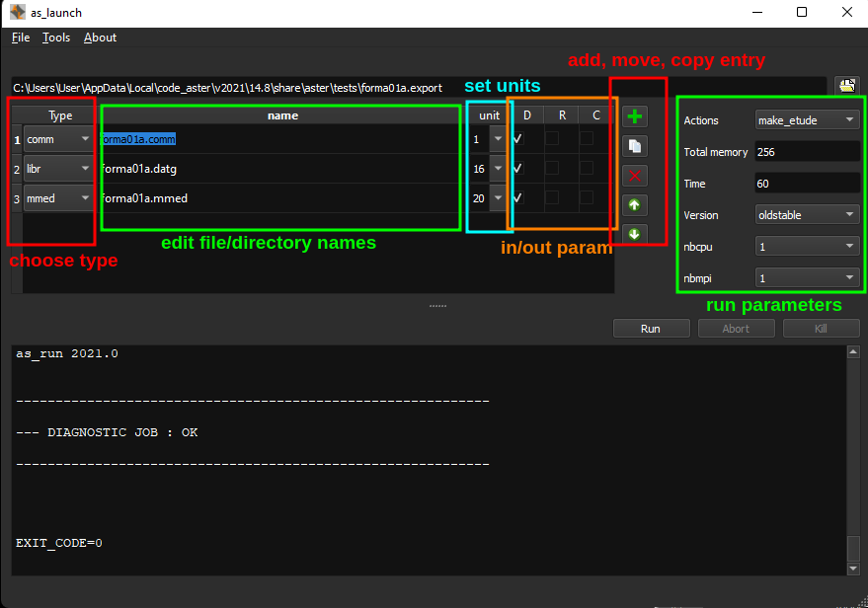Move entry up with green up arrow
This screenshot has width=868, height=608.
635,205
